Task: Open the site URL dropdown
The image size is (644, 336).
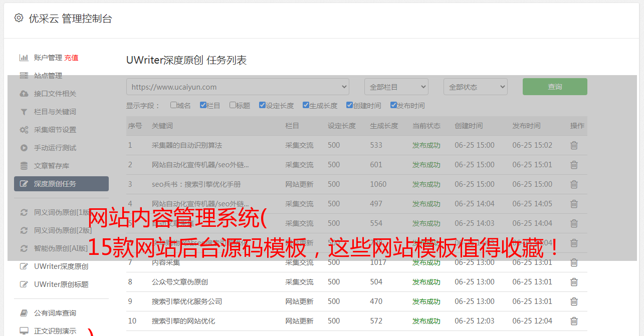Action: (238, 87)
